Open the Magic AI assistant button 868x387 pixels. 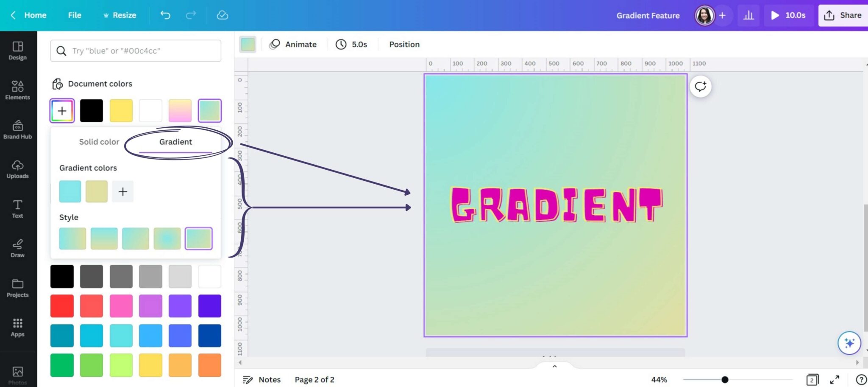tap(849, 343)
